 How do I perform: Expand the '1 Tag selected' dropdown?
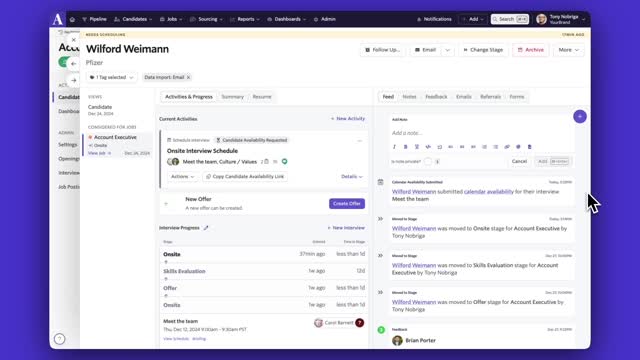click(x=111, y=77)
